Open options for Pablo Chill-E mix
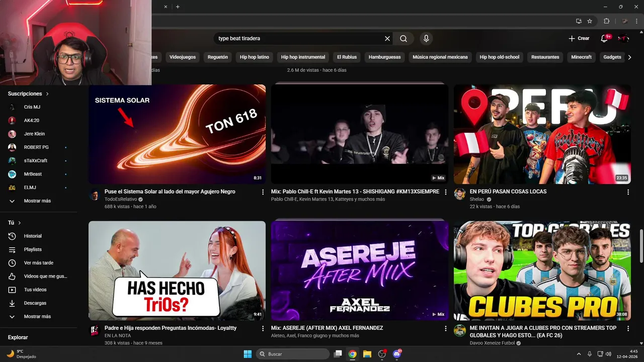Image resolution: width=644 pixels, height=362 pixels. [445, 192]
